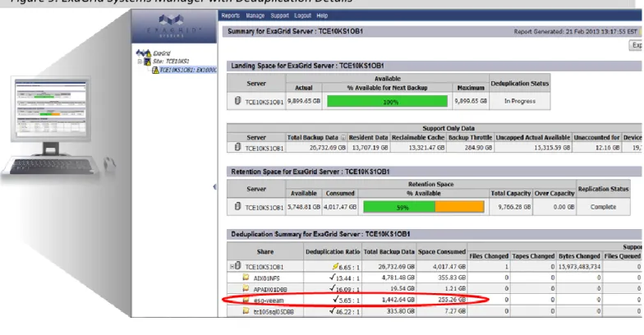Click the server icon in Landing Space row
Image resolution: width=644 pixels, height=335 pixels.
(x=237, y=100)
